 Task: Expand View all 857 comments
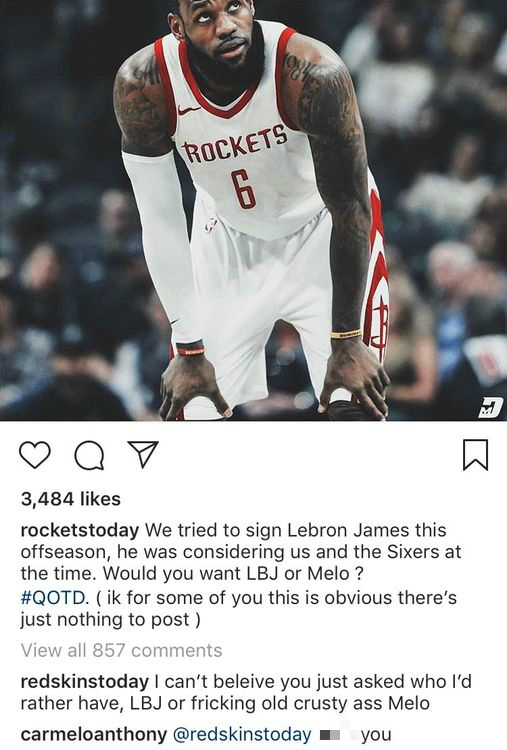pos(121,650)
